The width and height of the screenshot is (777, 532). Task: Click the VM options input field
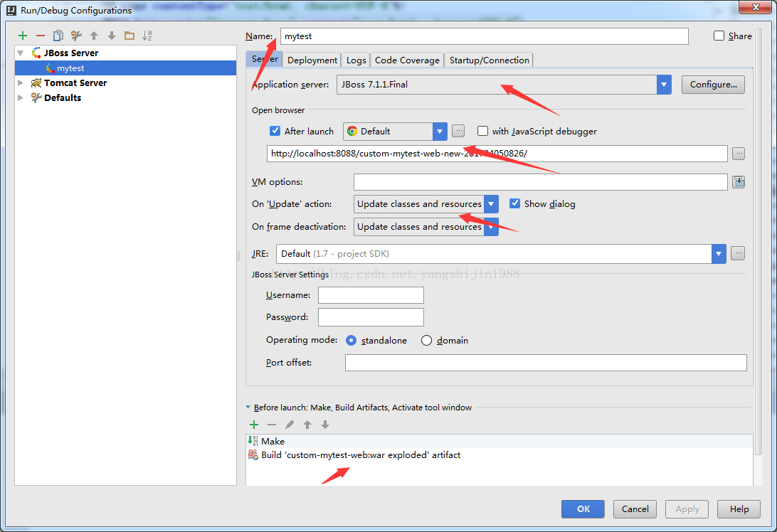click(540, 182)
